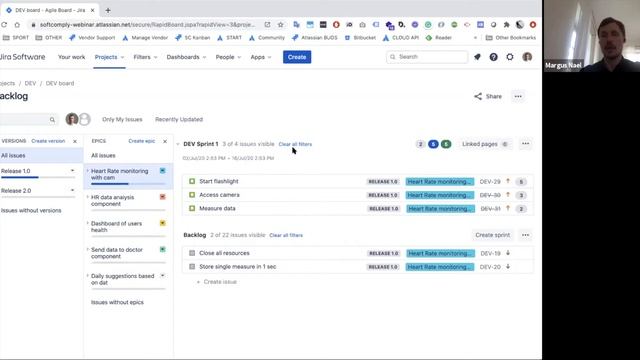
Task: Open the Jira notifications icon
Action: [477, 57]
